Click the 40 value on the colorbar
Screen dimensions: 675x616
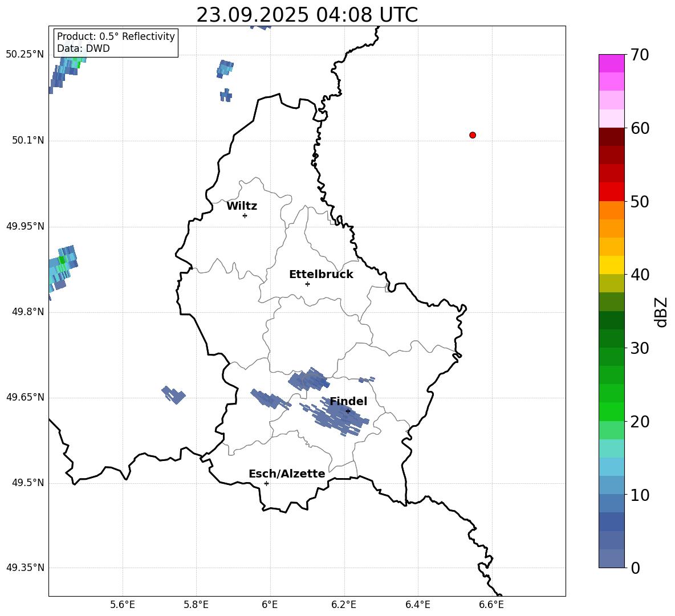coord(640,275)
